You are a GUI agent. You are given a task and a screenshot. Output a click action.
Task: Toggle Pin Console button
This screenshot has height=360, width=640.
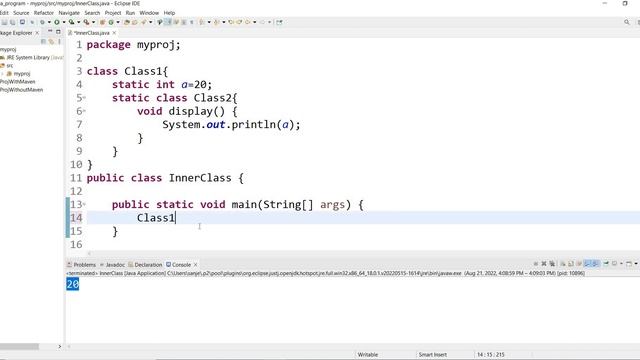click(x=606, y=264)
